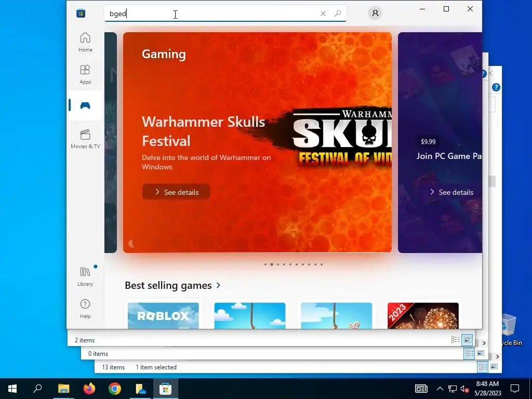Viewport: 532px width, 399px height.
Task: Click the Microsoft Store logo icon
Action: click(81, 14)
